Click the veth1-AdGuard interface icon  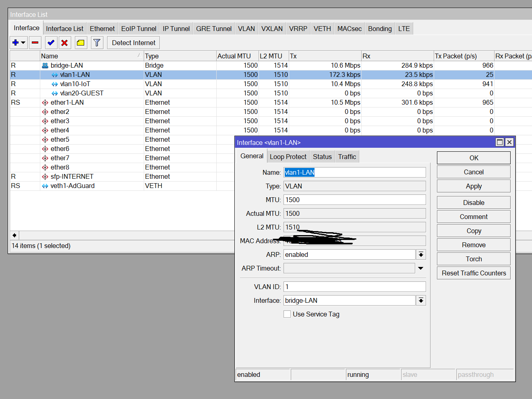click(x=45, y=186)
